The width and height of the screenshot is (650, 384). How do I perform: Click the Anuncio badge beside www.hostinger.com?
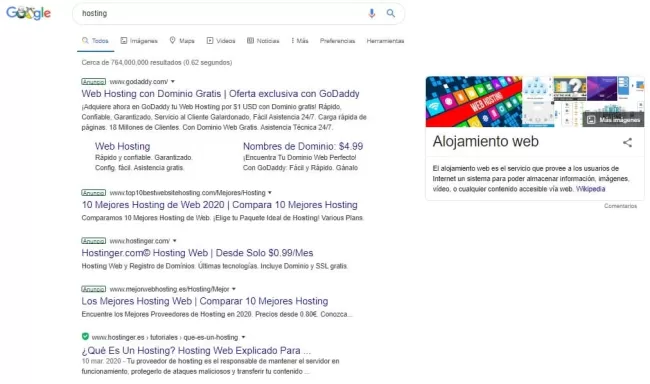94,241
